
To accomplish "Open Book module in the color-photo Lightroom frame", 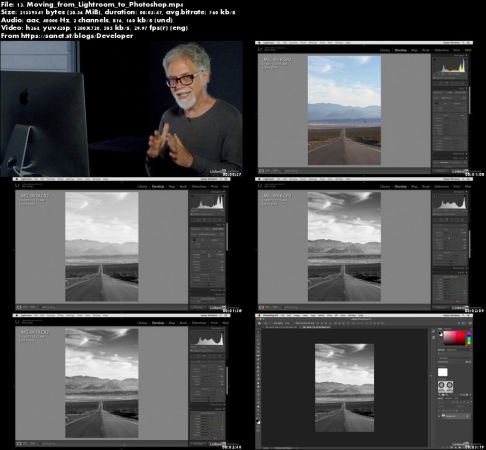I will pyautogui.click(x=426, y=50).
